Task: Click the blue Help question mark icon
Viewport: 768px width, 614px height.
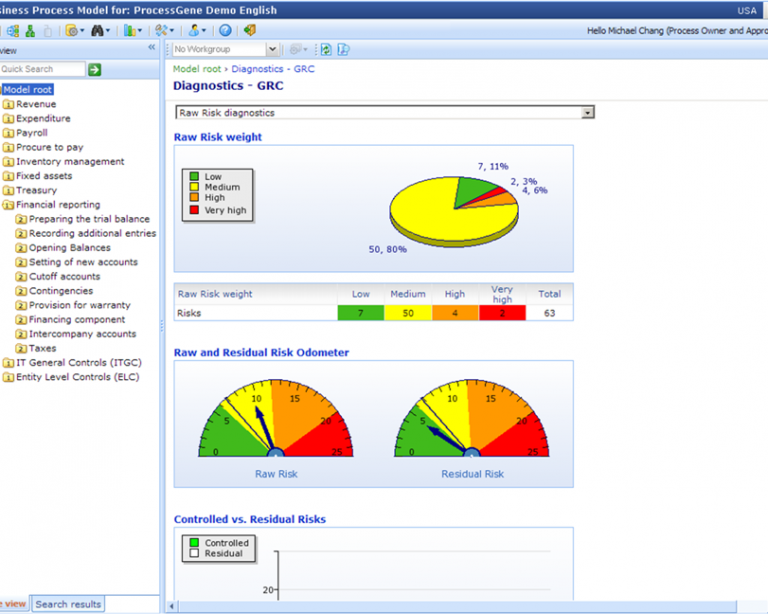Action: tap(225, 31)
